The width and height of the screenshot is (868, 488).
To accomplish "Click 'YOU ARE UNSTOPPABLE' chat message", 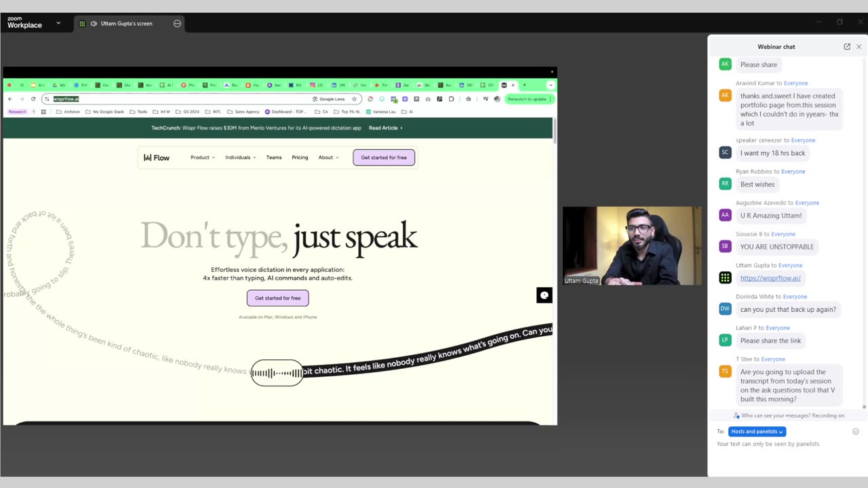I will click(x=777, y=247).
